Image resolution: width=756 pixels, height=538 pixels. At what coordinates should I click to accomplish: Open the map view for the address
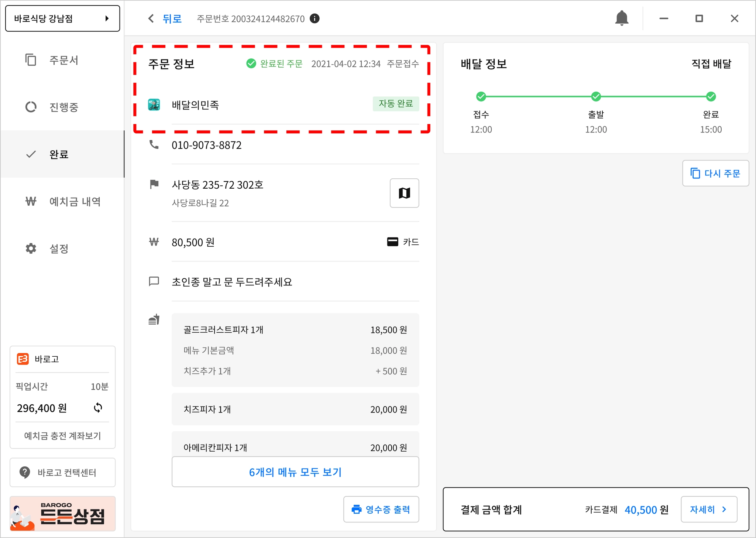[404, 193]
